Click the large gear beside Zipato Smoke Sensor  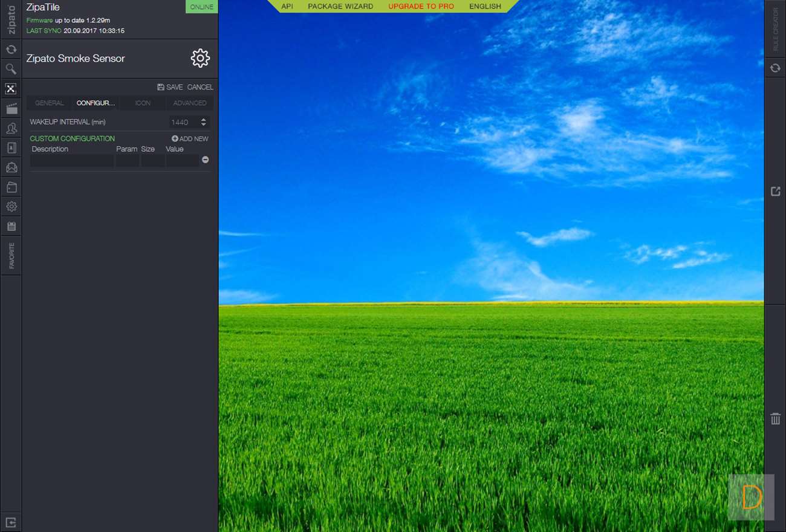pyautogui.click(x=200, y=58)
